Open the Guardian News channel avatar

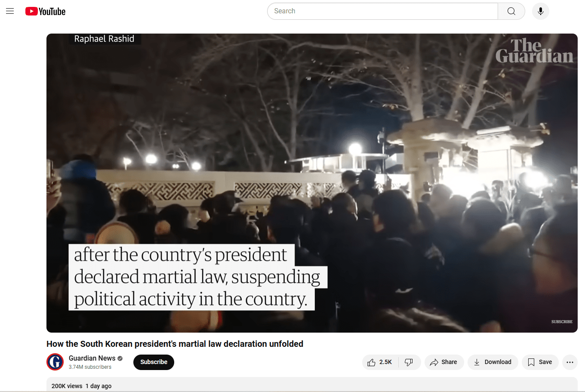(x=55, y=362)
